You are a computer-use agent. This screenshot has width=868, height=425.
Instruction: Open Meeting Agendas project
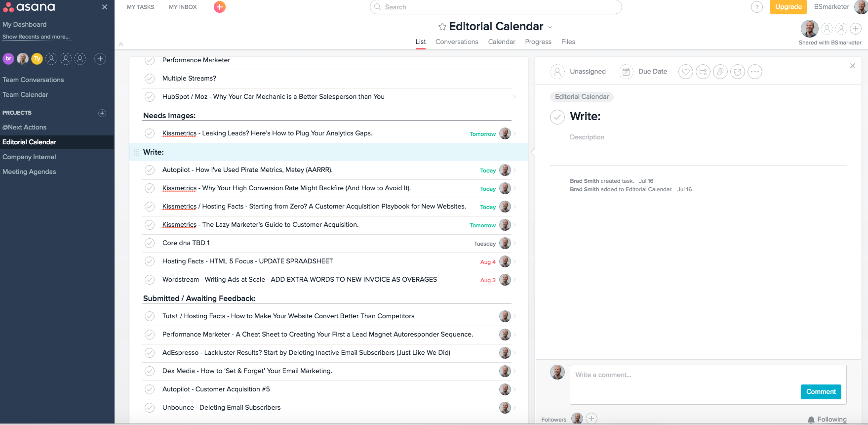click(x=29, y=172)
